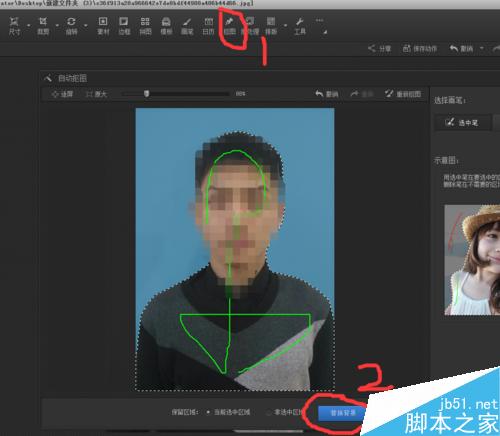The image size is (500, 436).
Task: Open the 工具 wrench tools icon
Action: [300, 26]
